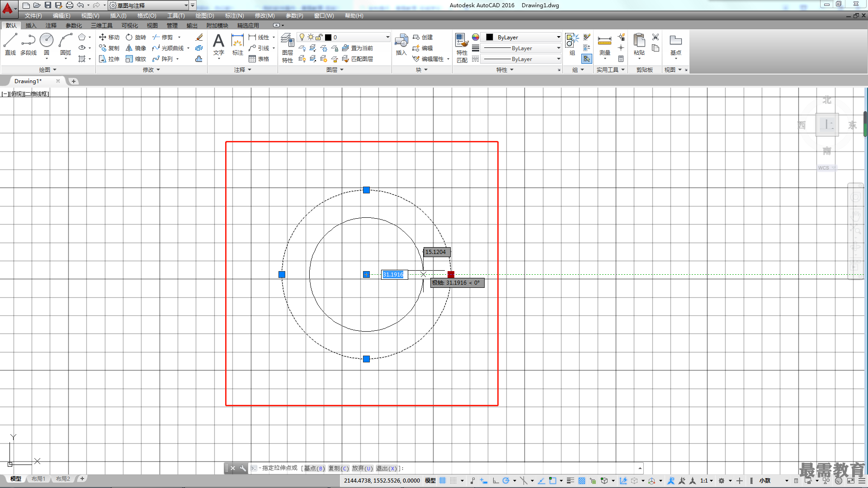The width and height of the screenshot is (868, 488).
Task: Toggle dynamic input in status bar
Action: pos(484,480)
